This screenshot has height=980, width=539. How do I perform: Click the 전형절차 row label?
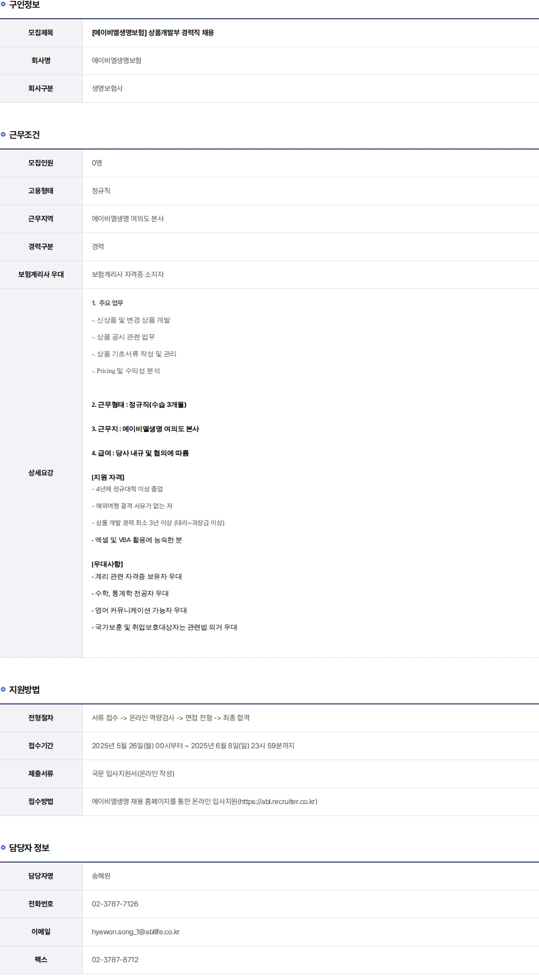tap(41, 718)
